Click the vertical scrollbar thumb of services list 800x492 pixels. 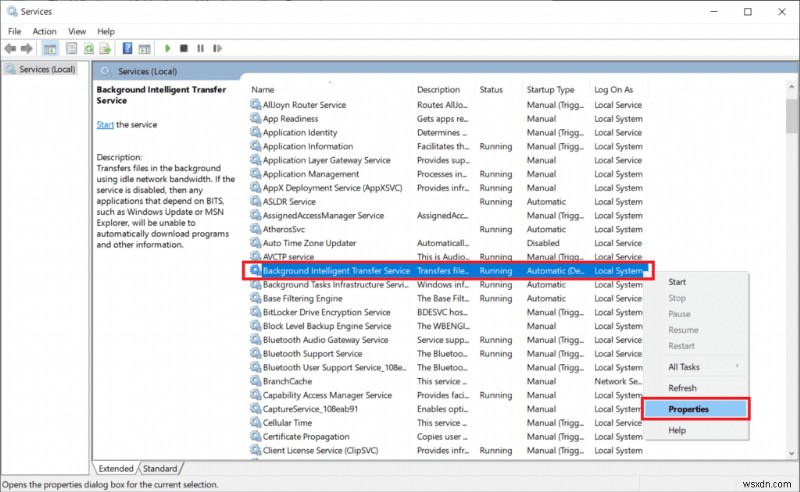click(792, 116)
